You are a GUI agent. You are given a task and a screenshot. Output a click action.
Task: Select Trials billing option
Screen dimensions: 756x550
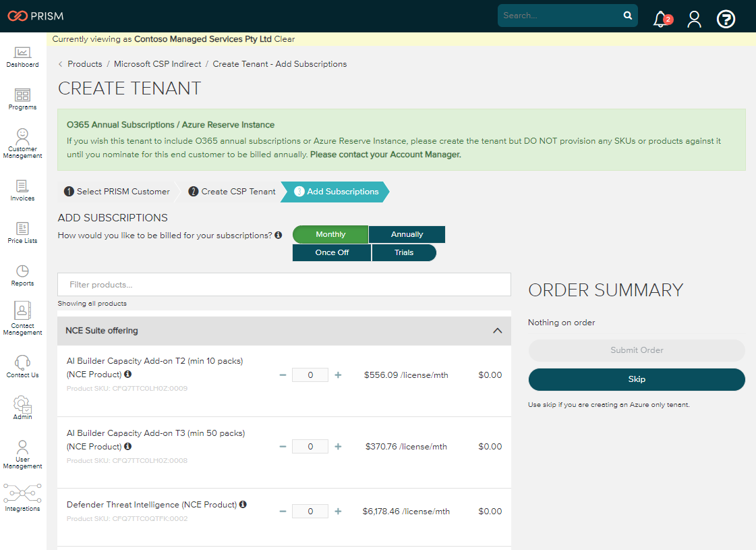point(404,252)
